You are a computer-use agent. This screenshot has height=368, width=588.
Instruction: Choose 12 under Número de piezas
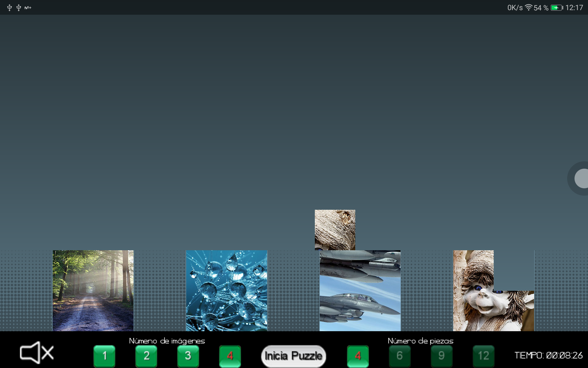483,356
